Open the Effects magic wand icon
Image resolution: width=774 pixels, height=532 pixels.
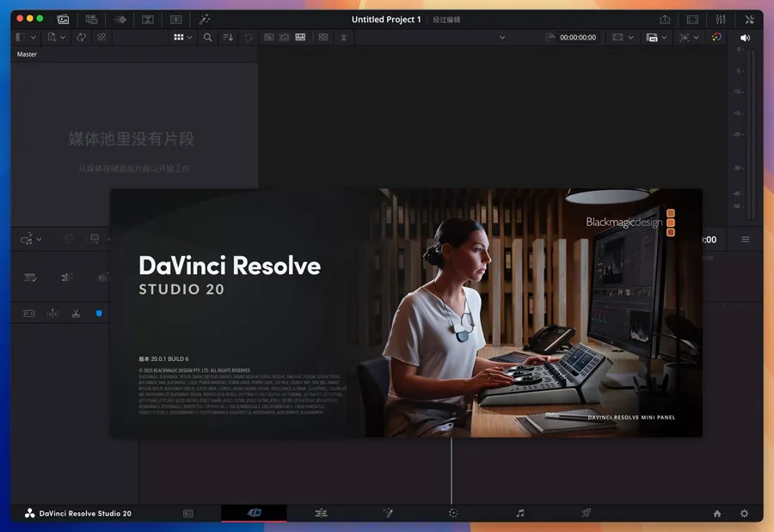[204, 19]
